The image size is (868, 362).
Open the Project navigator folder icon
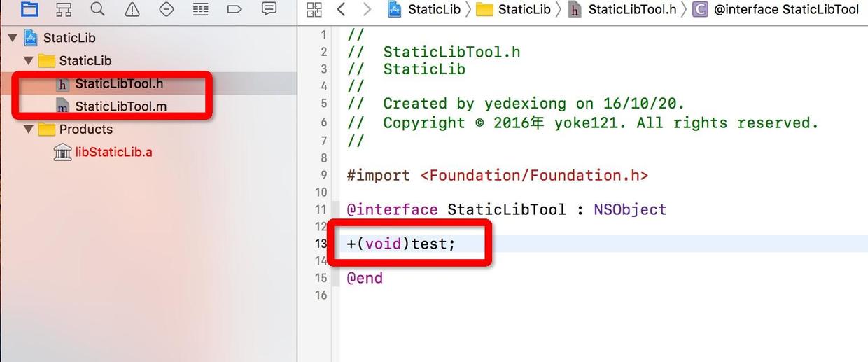point(29,9)
